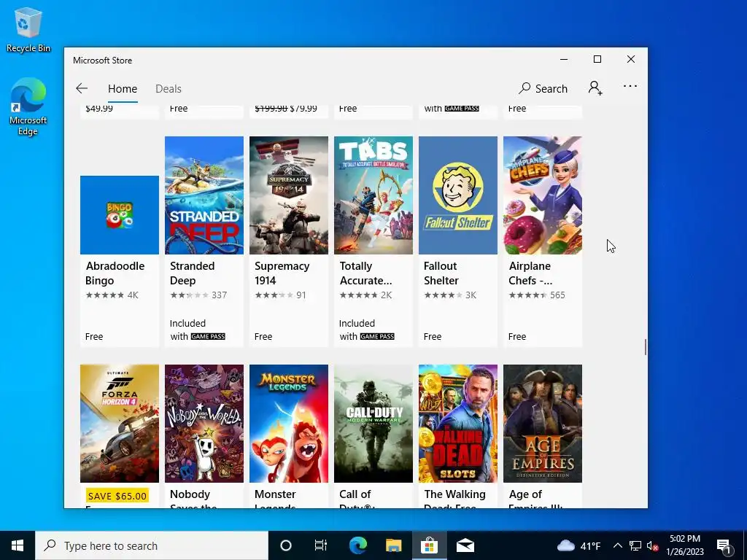This screenshot has width=747, height=560.
Task: Open the Mail app from taskbar
Action: [465, 545]
